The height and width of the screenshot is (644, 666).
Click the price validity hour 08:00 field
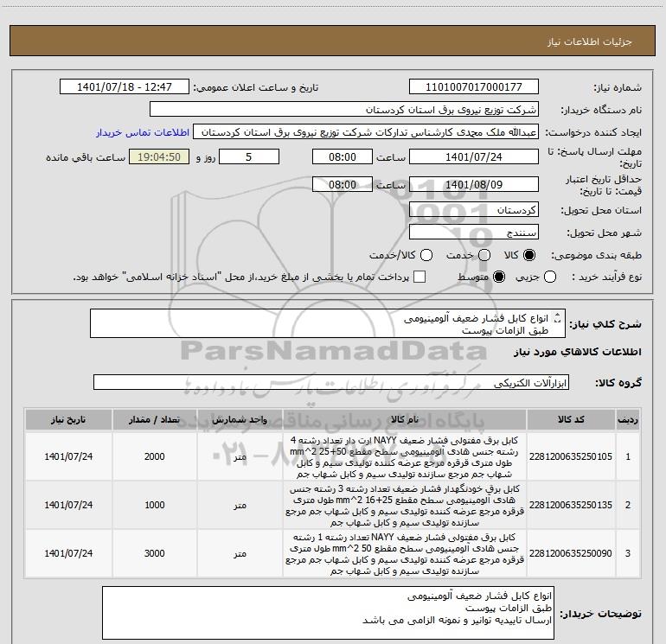click(343, 184)
